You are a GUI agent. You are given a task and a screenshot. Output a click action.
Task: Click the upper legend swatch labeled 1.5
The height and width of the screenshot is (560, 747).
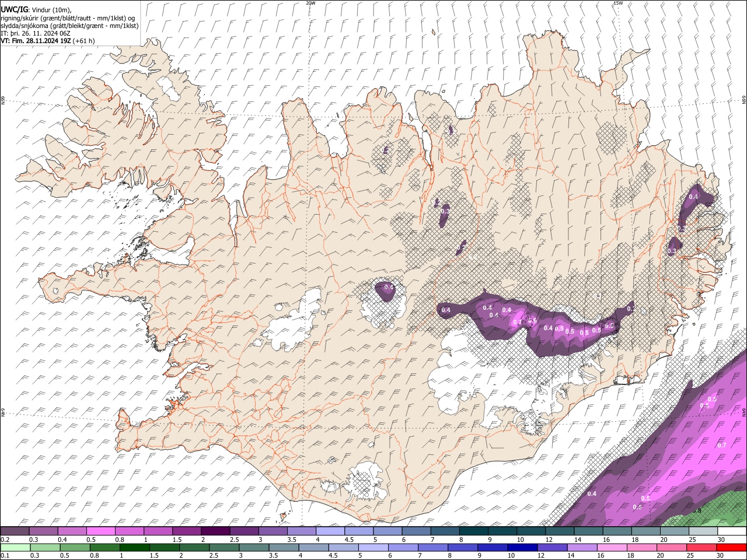[187, 531]
